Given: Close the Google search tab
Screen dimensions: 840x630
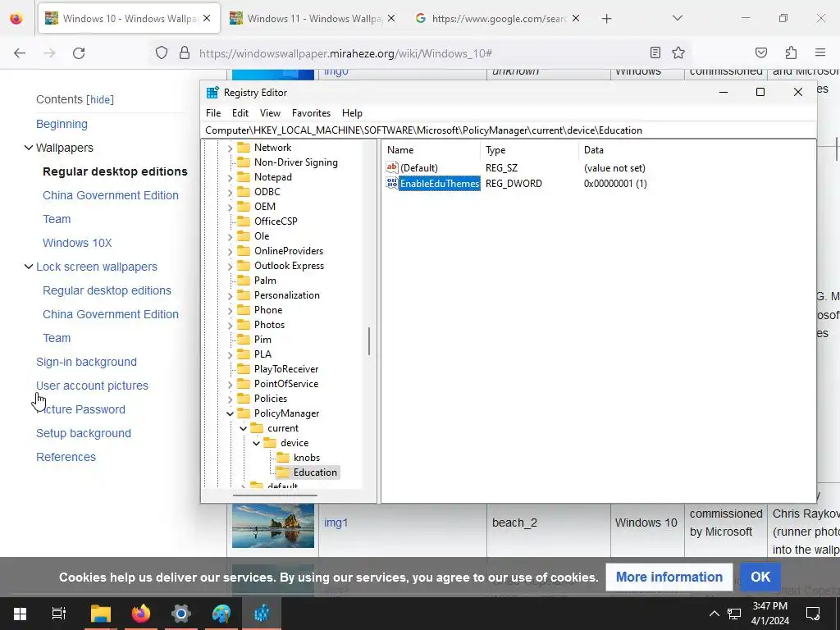Looking at the screenshot, I should (x=575, y=18).
